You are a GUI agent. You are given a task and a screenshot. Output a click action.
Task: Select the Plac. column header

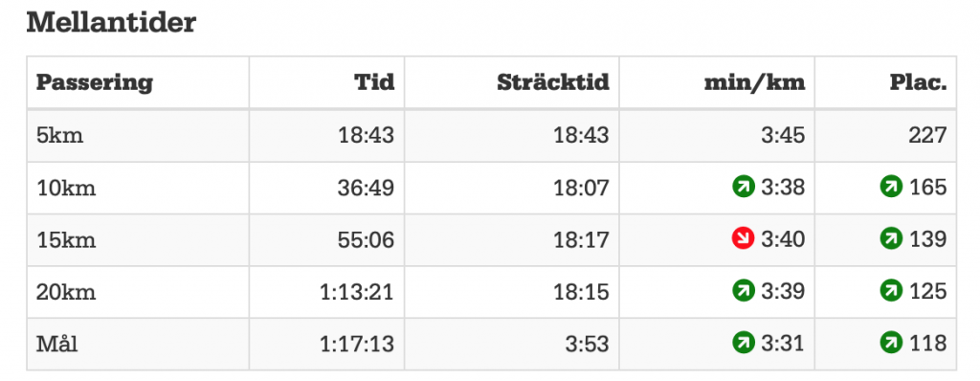coord(919,82)
